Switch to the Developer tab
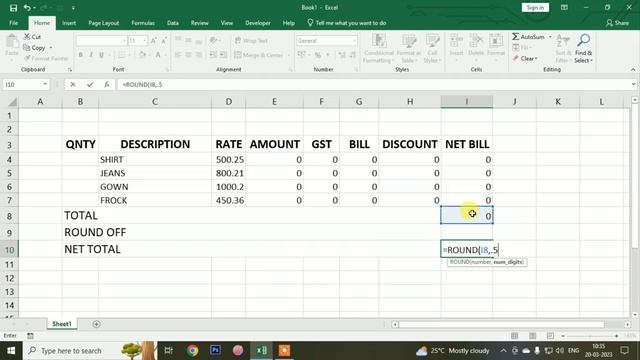 (x=258, y=23)
